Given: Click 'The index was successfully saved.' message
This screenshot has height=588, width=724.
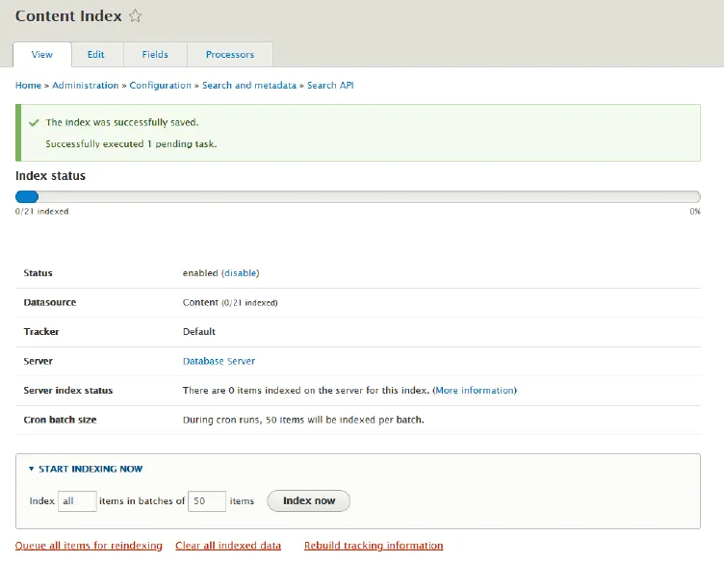Looking at the screenshot, I should tap(122, 122).
